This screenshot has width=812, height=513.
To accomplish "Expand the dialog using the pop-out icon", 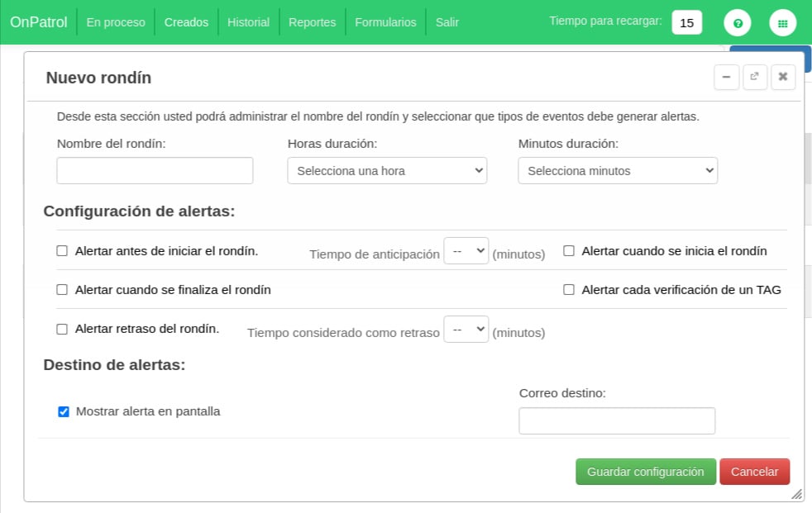I will pos(754,77).
